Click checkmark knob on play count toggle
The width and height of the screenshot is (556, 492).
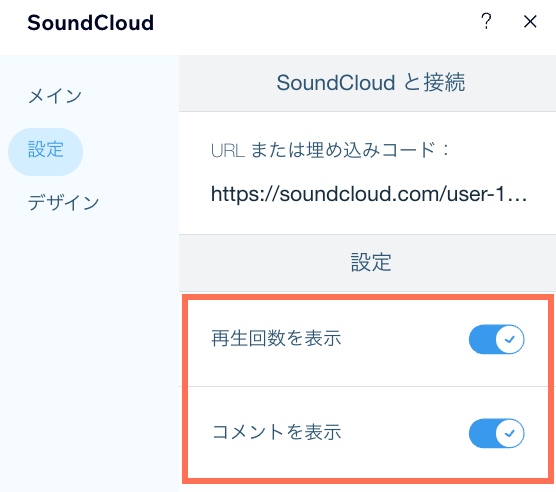click(x=510, y=339)
